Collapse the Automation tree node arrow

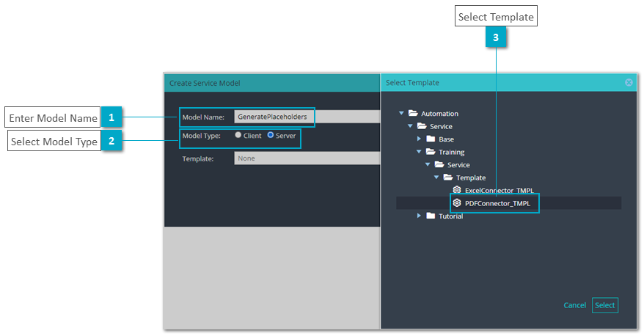[401, 114]
